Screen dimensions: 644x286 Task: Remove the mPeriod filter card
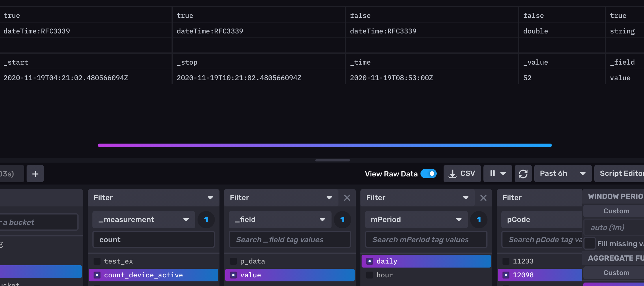click(x=483, y=198)
